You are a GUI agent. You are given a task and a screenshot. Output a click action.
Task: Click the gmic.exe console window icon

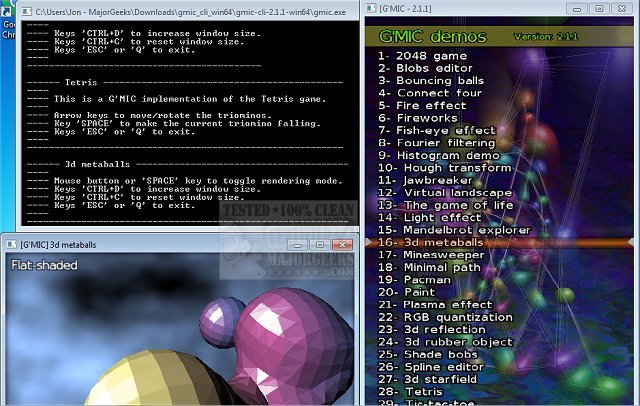click(x=27, y=12)
